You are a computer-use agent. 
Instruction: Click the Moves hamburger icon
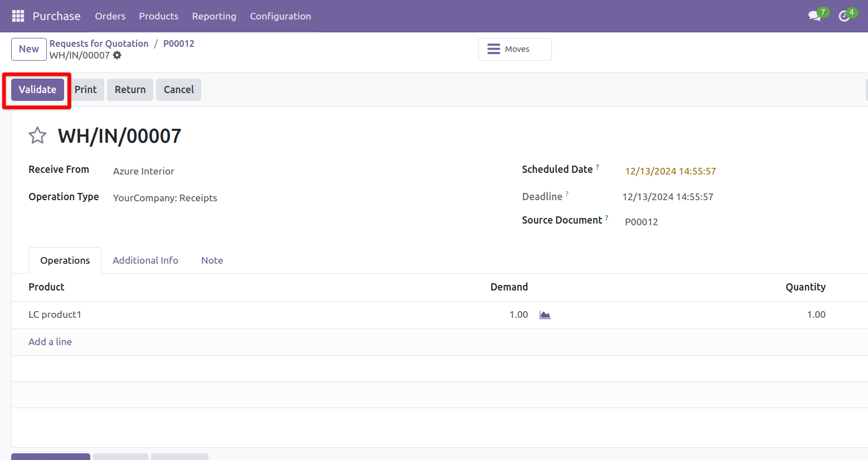click(x=493, y=49)
